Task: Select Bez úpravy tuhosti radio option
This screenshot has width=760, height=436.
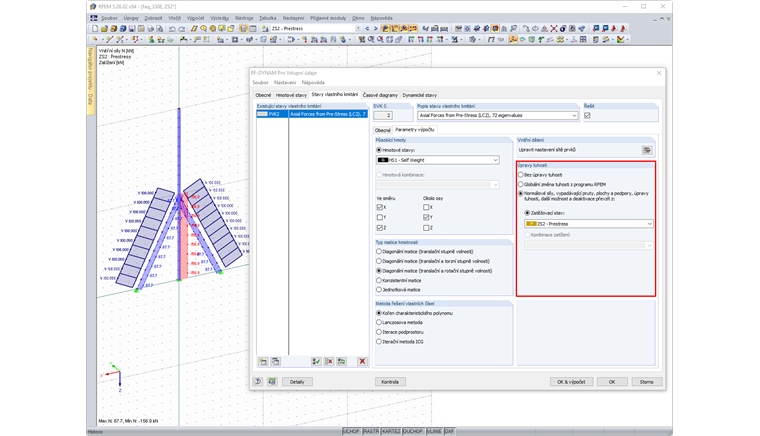Action: coord(521,175)
